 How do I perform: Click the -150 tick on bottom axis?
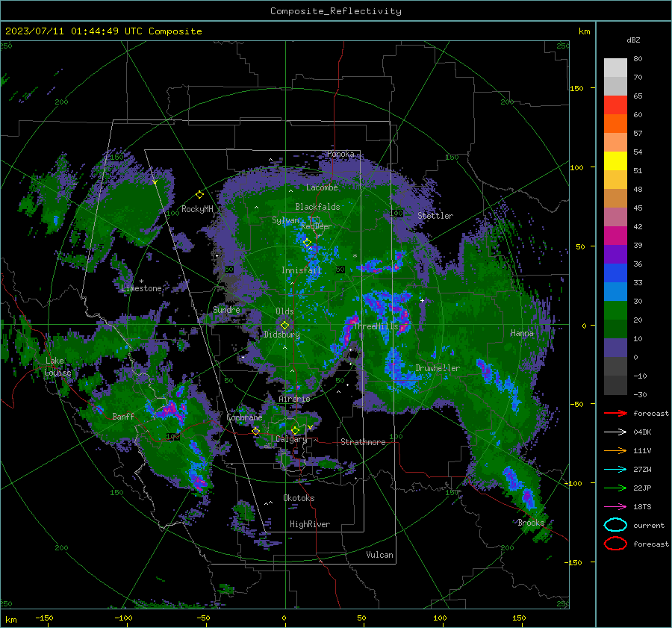coord(44,618)
